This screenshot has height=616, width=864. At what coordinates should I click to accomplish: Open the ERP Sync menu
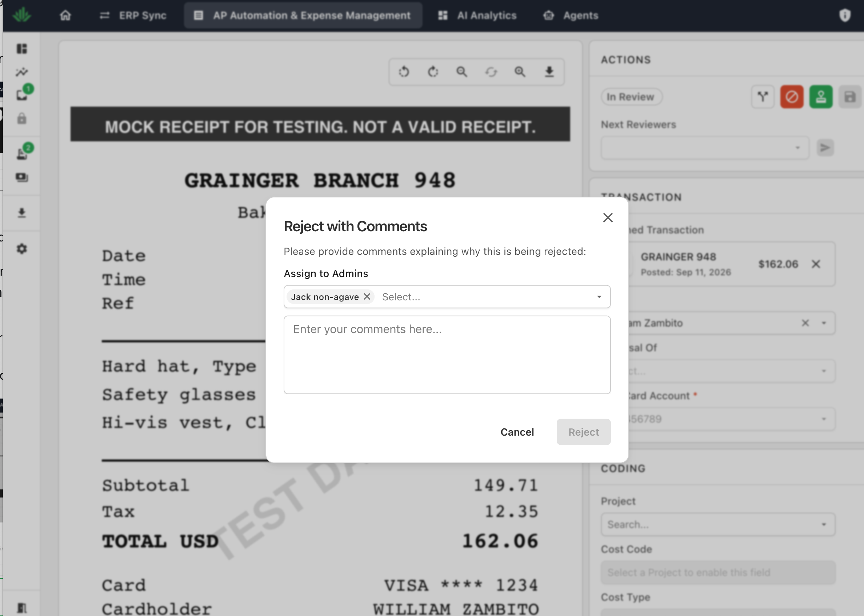(x=133, y=16)
